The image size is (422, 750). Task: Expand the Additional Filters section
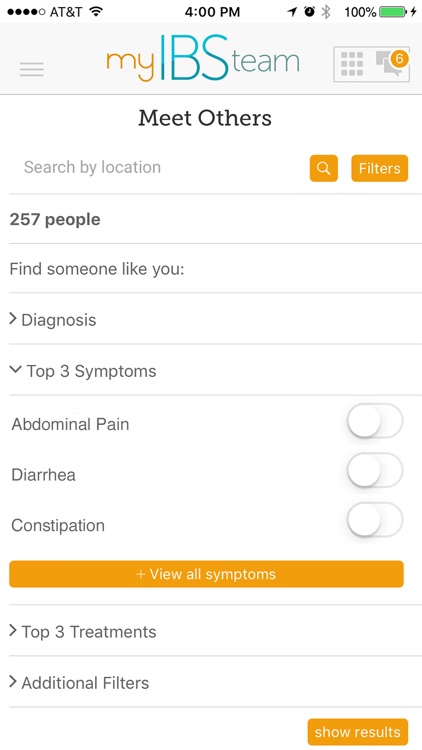point(211,682)
